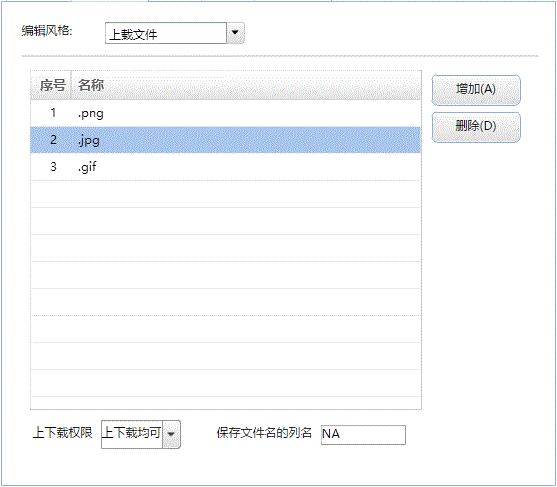Screen dimensions: 557x487
Task: Open the 编辑风格 dropdown arrow
Action: [235, 33]
